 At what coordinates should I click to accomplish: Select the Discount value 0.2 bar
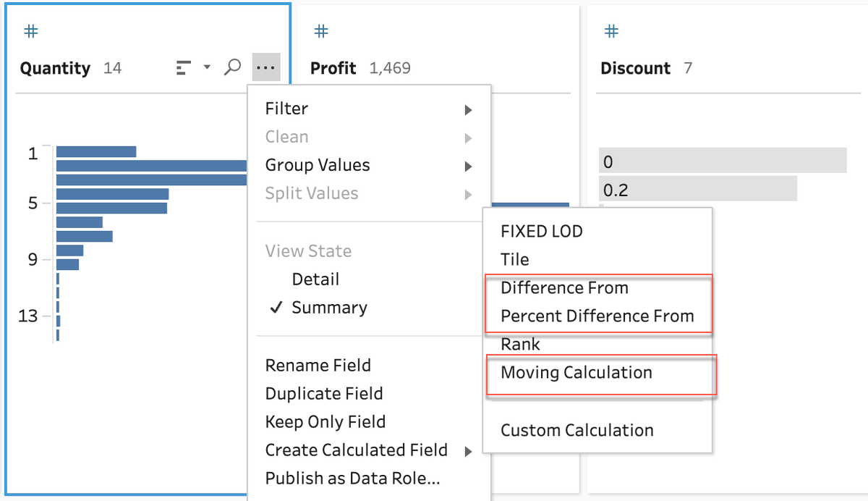click(x=698, y=188)
